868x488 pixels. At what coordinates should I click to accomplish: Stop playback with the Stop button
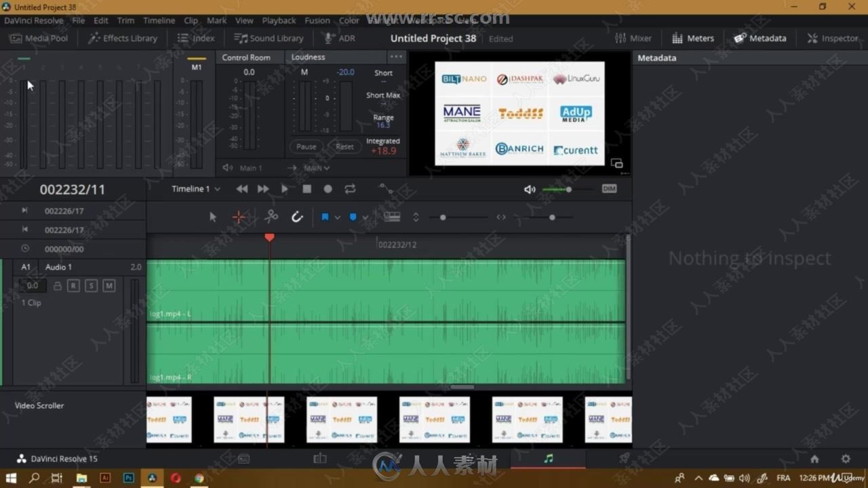(307, 189)
